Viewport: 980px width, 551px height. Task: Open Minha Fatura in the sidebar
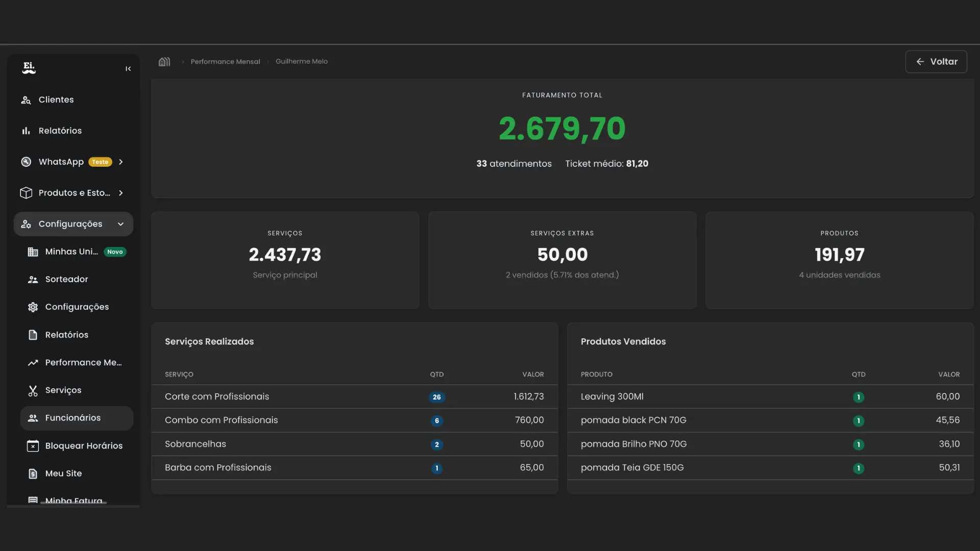[x=73, y=500]
